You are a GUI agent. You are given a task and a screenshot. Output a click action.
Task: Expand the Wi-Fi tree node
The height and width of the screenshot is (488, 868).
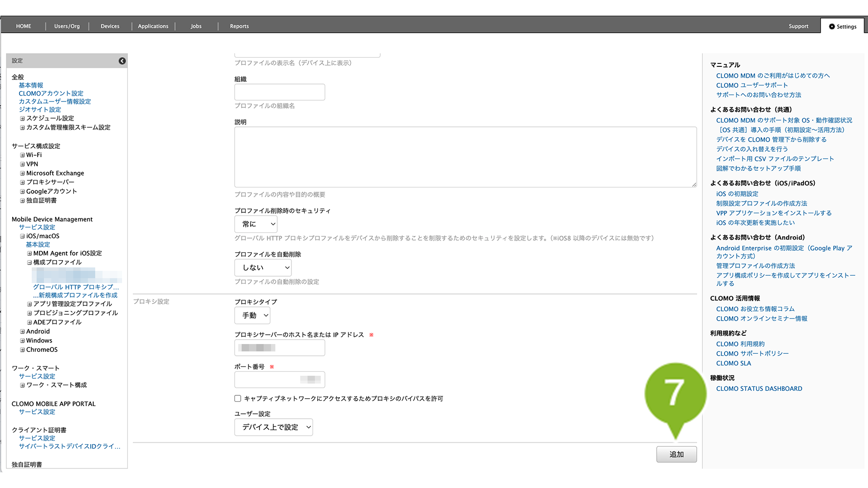point(22,155)
